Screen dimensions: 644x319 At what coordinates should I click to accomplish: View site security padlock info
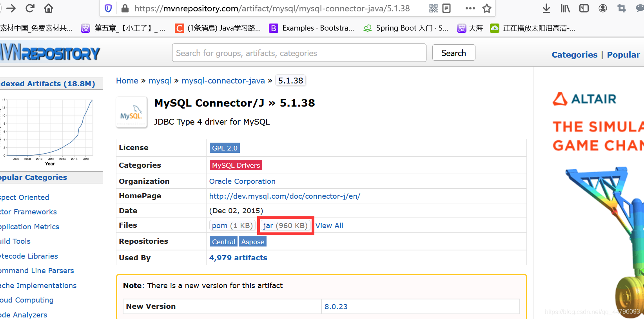(x=125, y=8)
